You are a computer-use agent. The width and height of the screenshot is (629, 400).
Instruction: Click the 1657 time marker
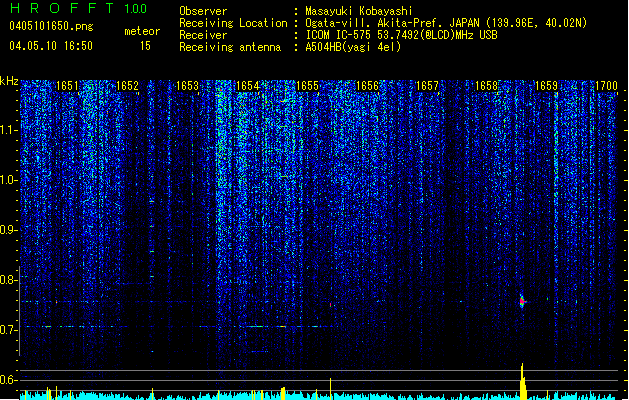427,85
